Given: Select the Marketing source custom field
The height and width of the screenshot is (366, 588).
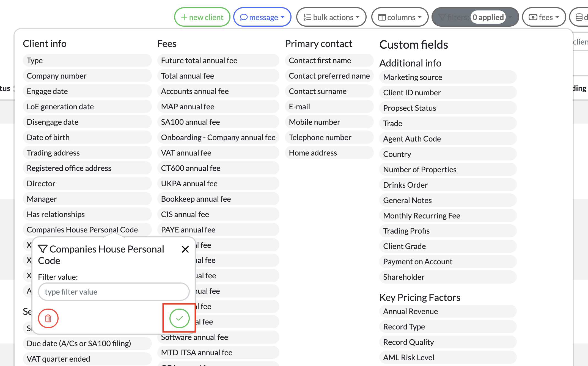Looking at the screenshot, I should 447,77.
